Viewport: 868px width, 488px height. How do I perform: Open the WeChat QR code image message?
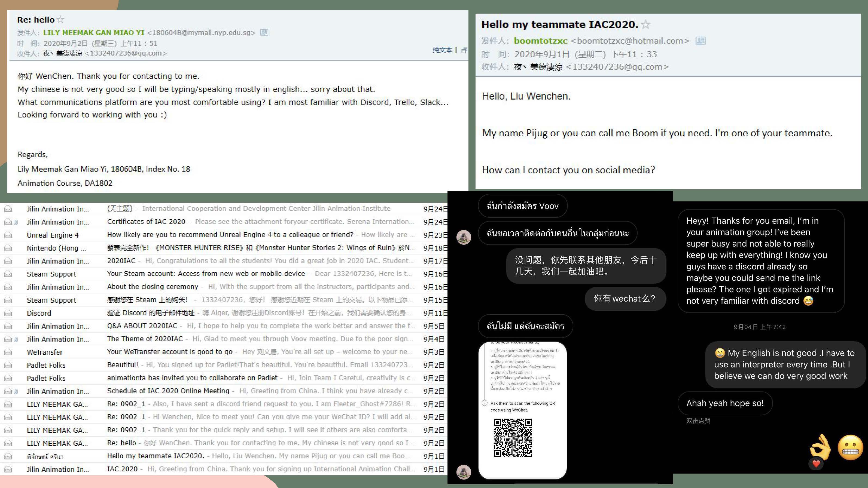click(523, 410)
